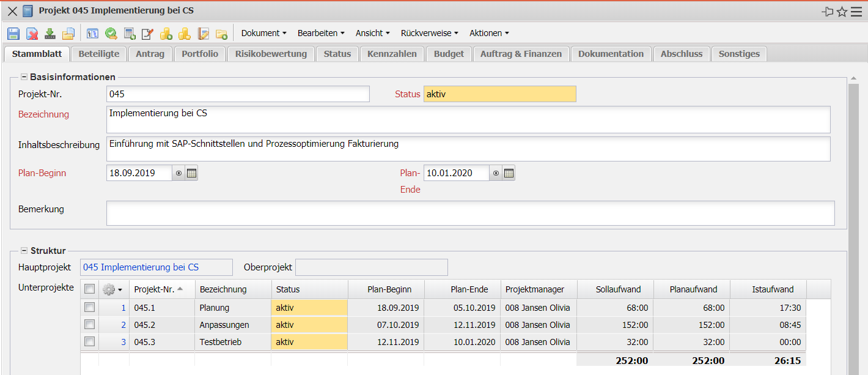Image resolution: width=868 pixels, height=375 pixels.
Task: Click the calculator with plus icon
Action: coord(130,34)
